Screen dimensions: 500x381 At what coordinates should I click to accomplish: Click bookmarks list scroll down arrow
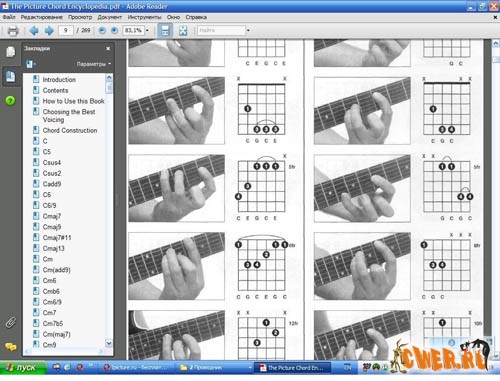tap(109, 343)
